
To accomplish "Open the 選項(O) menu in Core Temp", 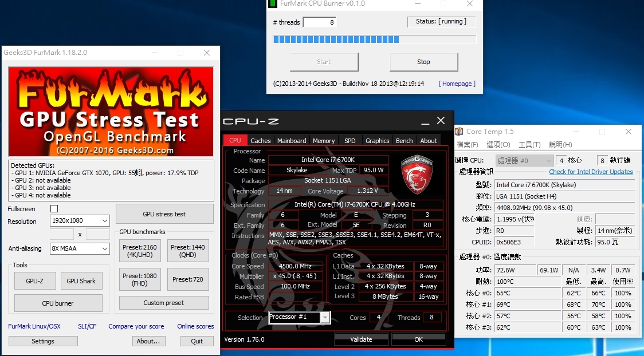I will pos(498,145).
